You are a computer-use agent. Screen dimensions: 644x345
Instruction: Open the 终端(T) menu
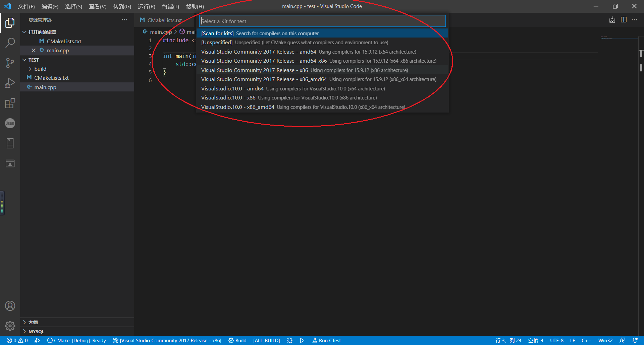point(170,6)
